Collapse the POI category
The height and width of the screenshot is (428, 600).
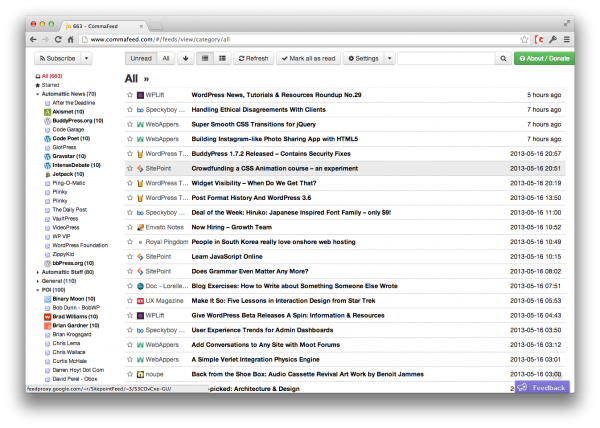[38, 290]
